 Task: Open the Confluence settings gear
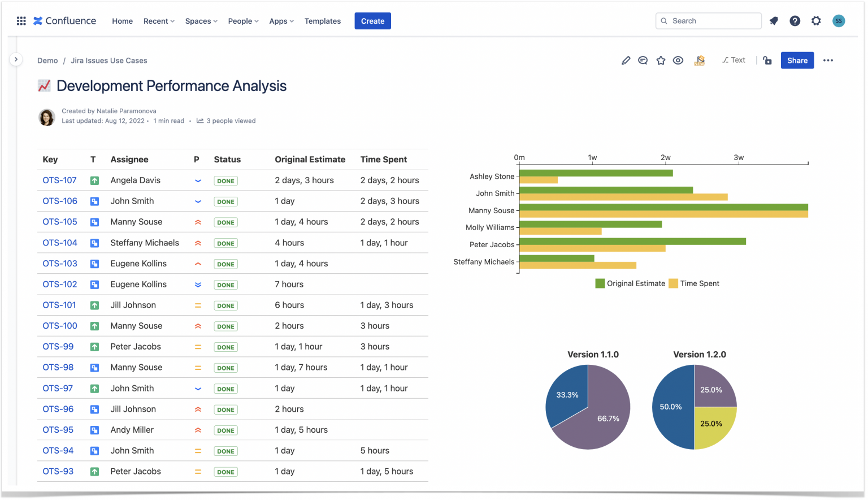pos(816,21)
